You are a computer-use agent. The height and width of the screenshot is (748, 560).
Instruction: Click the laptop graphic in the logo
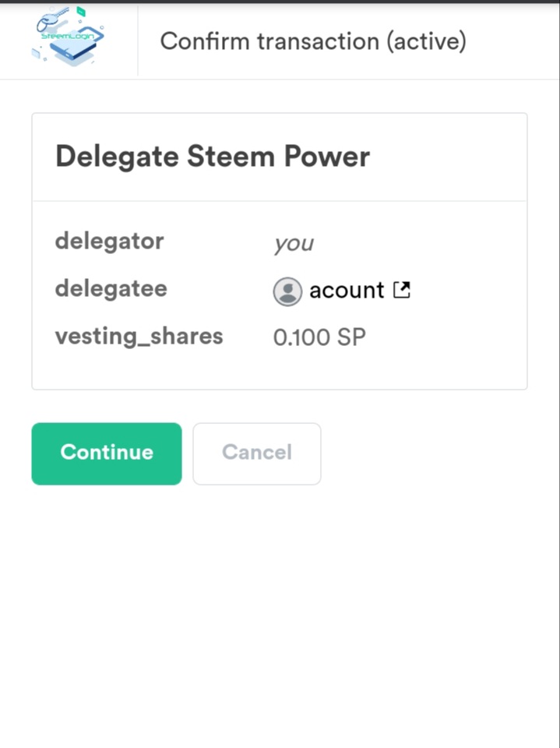tap(76, 48)
